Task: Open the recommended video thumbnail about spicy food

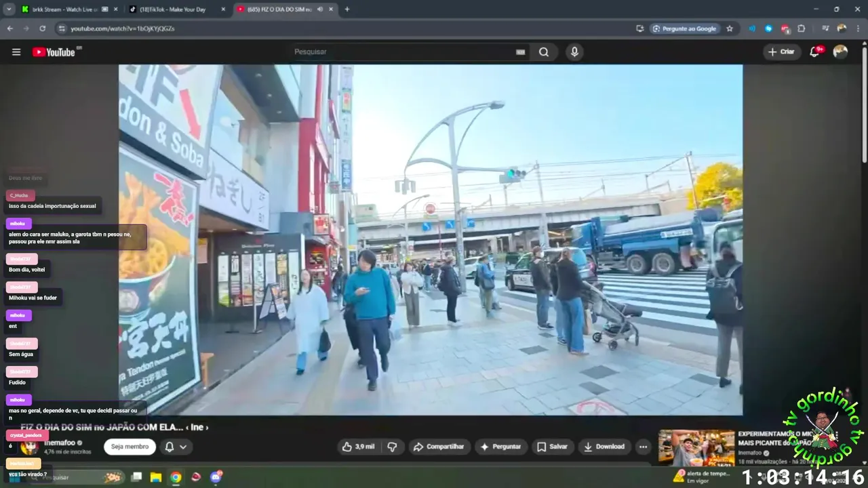Action: point(696,448)
